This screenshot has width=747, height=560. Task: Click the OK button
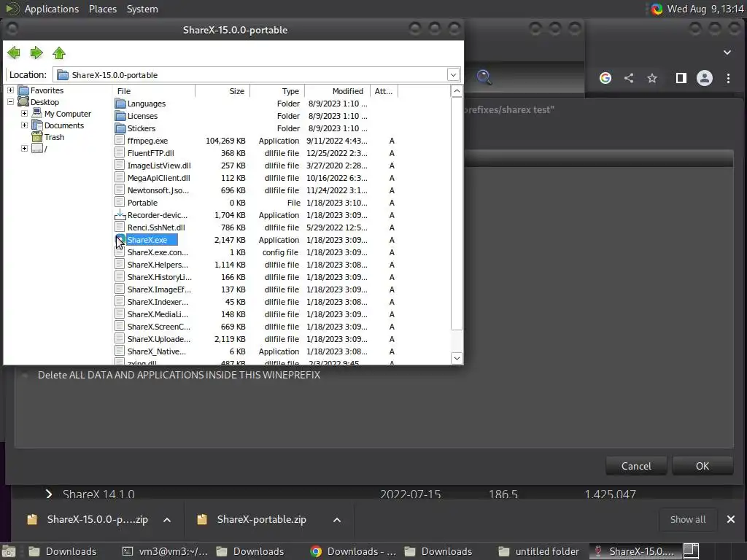click(703, 466)
